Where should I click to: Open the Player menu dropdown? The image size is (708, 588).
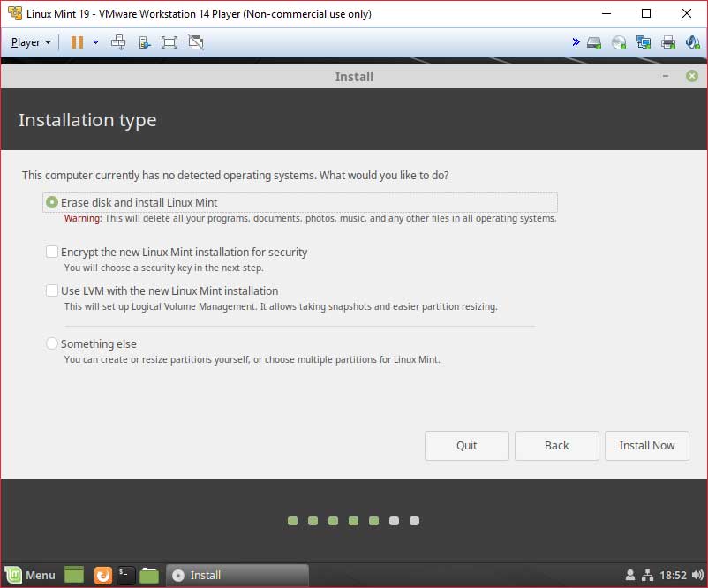pyautogui.click(x=31, y=42)
